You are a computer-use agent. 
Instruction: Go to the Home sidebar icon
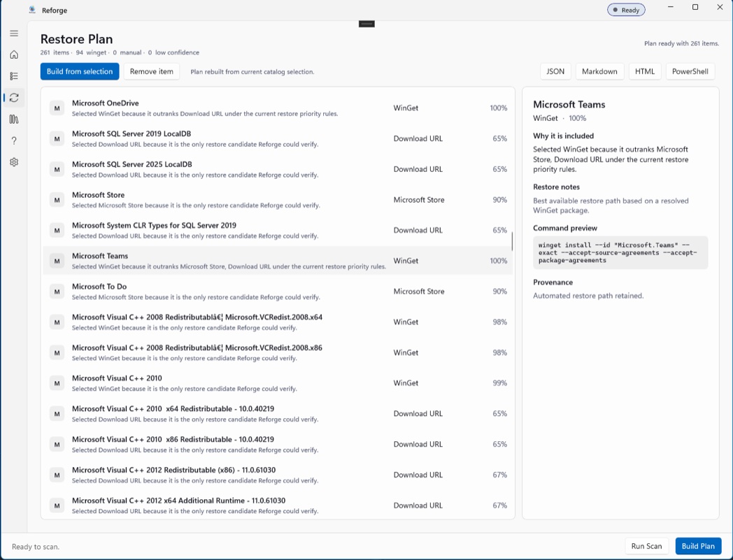[x=14, y=55]
